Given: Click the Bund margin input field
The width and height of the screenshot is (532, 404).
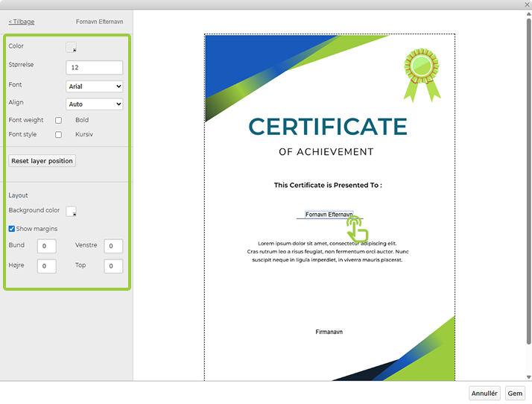Looking at the screenshot, I should pyautogui.click(x=46, y=246).
